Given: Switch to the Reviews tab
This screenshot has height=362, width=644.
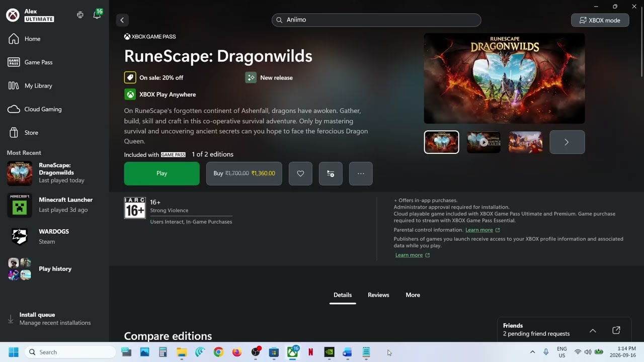Looking at the screenshot, I should click(x=378, y=295).
